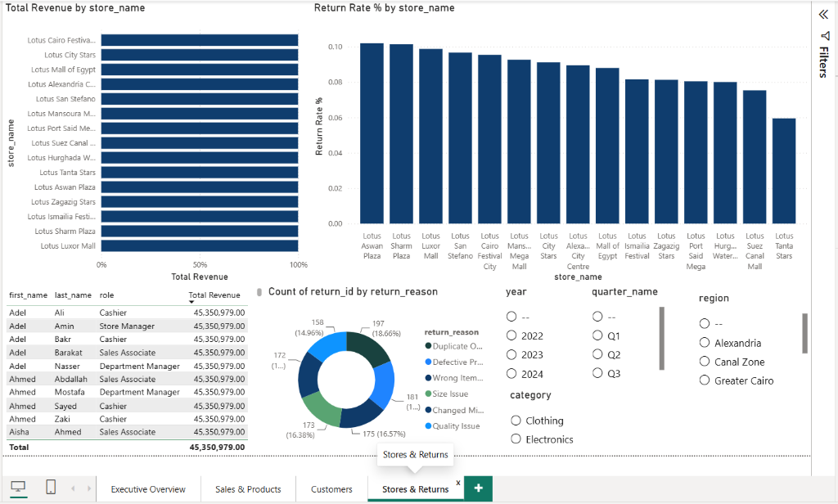Viewport: 838px width, 504px height.
Task: Select Alexandria region option
Action: 705,343
